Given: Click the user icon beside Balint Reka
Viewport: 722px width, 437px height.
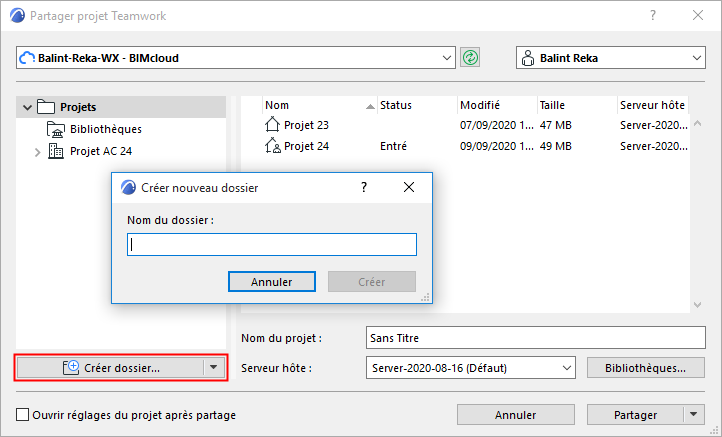Looking at the screenshot, I should tap(528, 58).
